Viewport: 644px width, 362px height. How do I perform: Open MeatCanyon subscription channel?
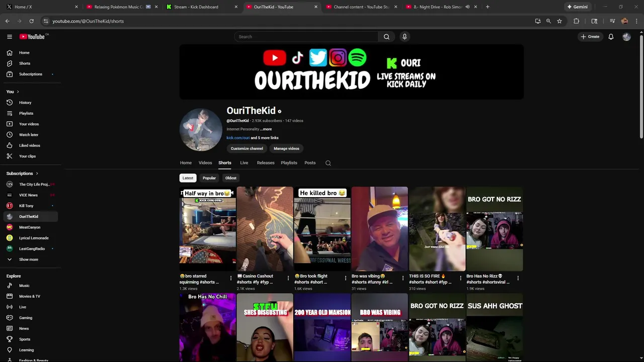[30, 227]
